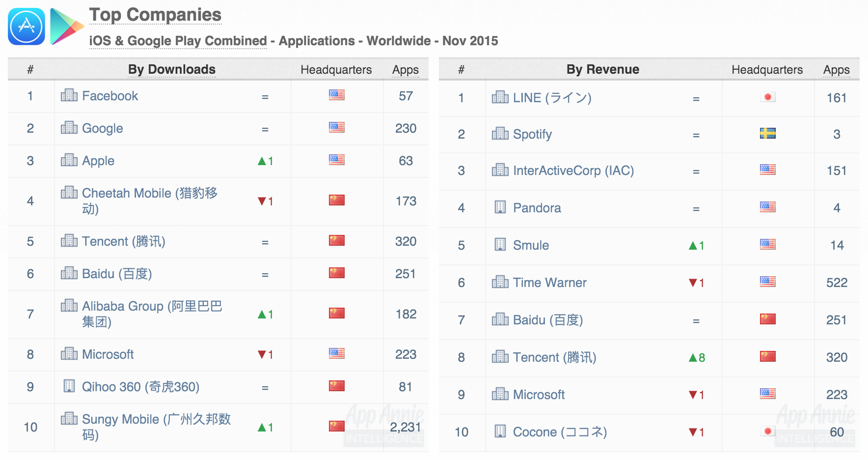Open the Time Warner company link

550,283
